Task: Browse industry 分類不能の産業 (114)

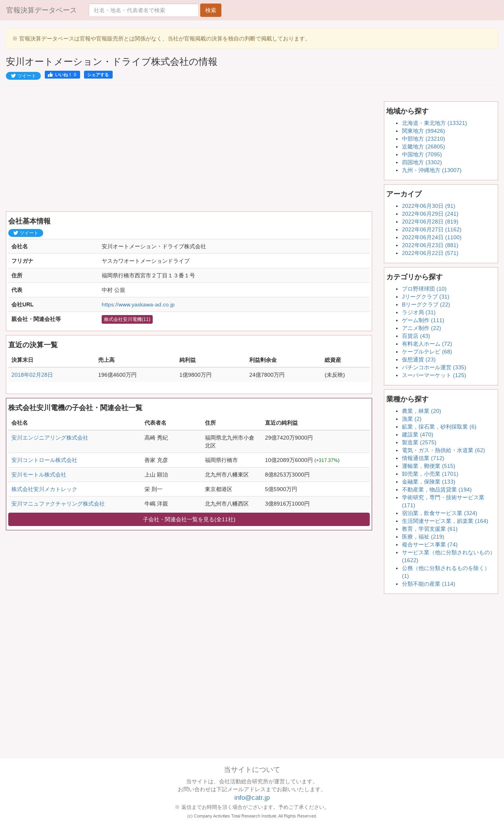Action: [429, 584]
